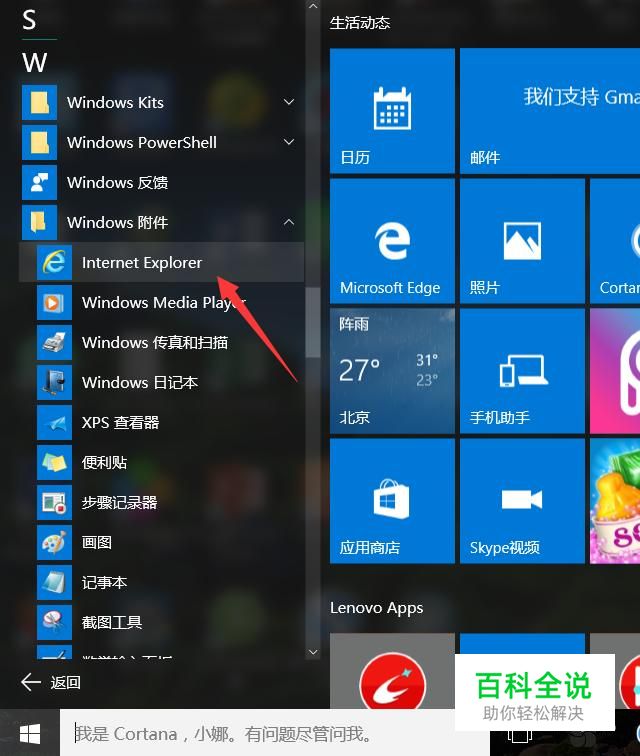The image size is (640, 756).
Task: Open the 日历 calendar tile
Action: 392,110
